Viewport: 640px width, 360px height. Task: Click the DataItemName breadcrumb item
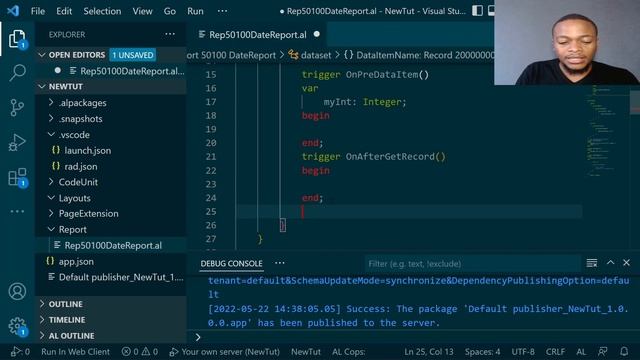(x=419, y=55)
